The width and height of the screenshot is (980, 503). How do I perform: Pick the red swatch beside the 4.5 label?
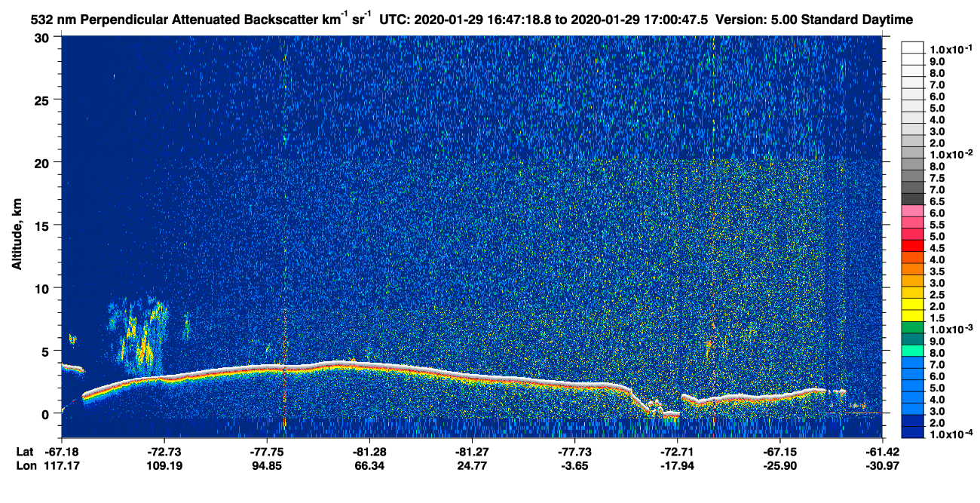(x=913, y=246)
